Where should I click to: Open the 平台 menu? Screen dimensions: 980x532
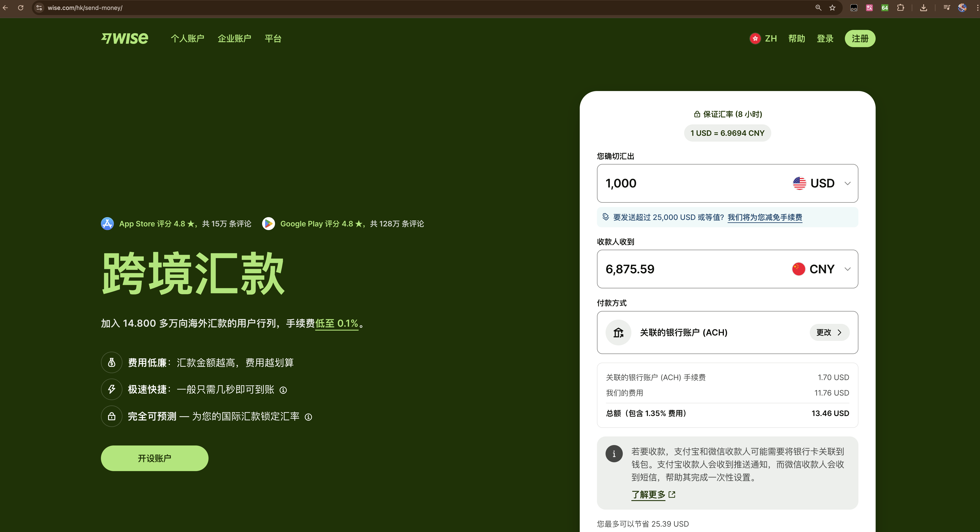(273, 39)
